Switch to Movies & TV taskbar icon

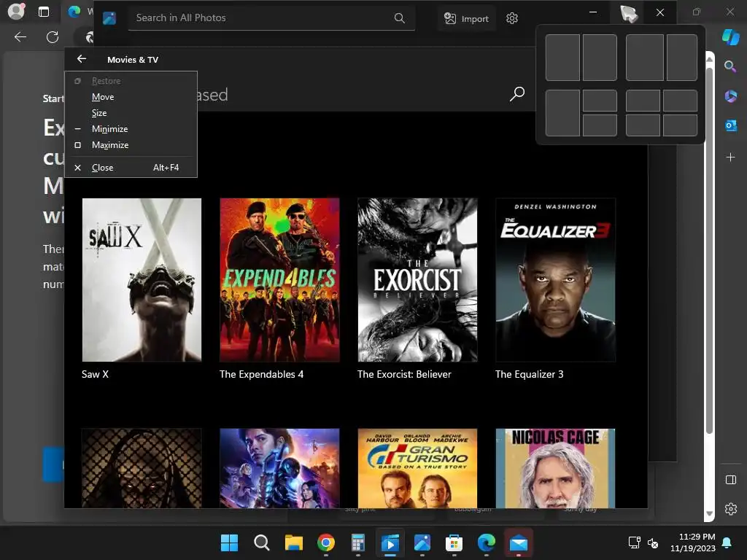click(x=390, y=542)
